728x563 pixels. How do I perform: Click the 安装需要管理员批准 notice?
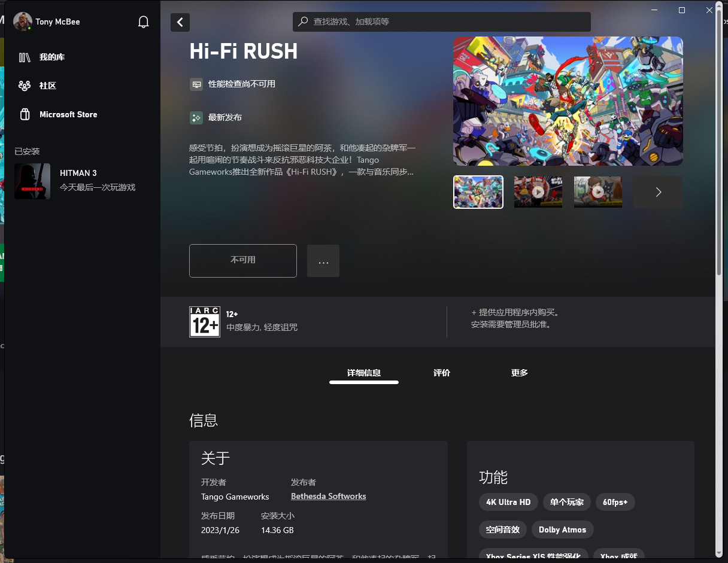tap(511, 325)
